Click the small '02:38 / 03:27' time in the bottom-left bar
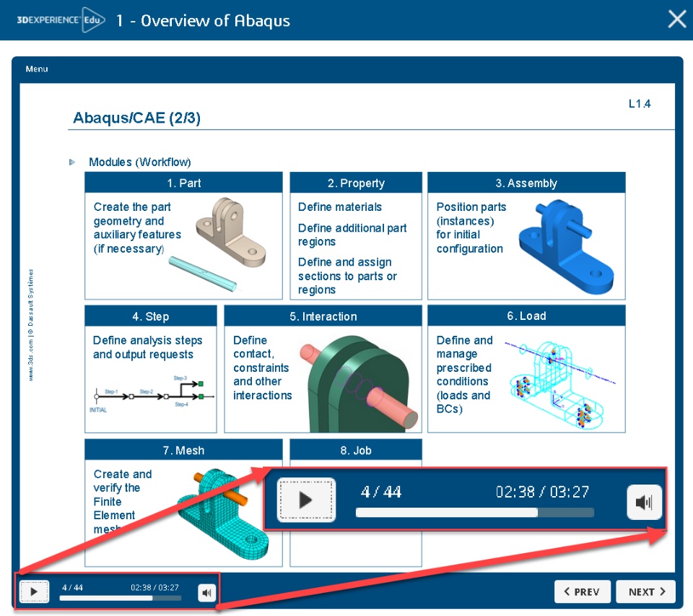 click(154, 587)
